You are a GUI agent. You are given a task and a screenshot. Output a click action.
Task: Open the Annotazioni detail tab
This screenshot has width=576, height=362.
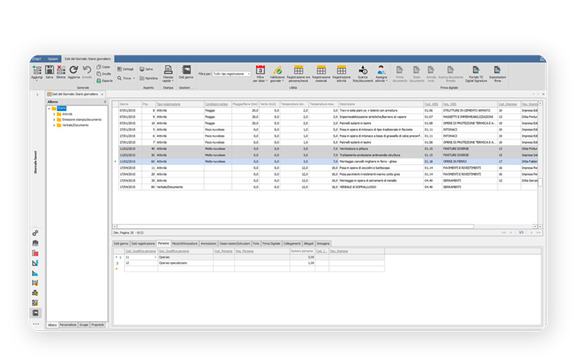209,244
